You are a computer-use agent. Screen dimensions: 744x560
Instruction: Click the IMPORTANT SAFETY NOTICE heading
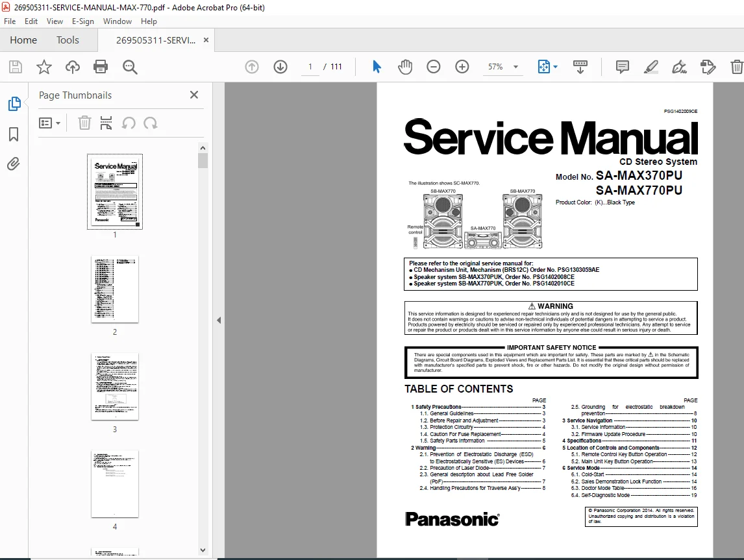coord(551,348)
